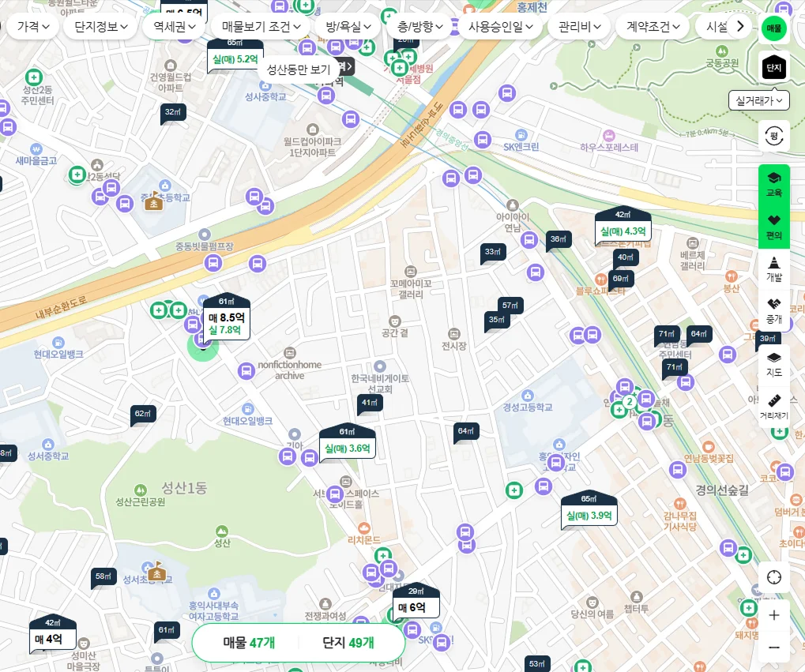Click the 리치몬드 bakery pin
The image size is (805, 672).
pos(364,527)
